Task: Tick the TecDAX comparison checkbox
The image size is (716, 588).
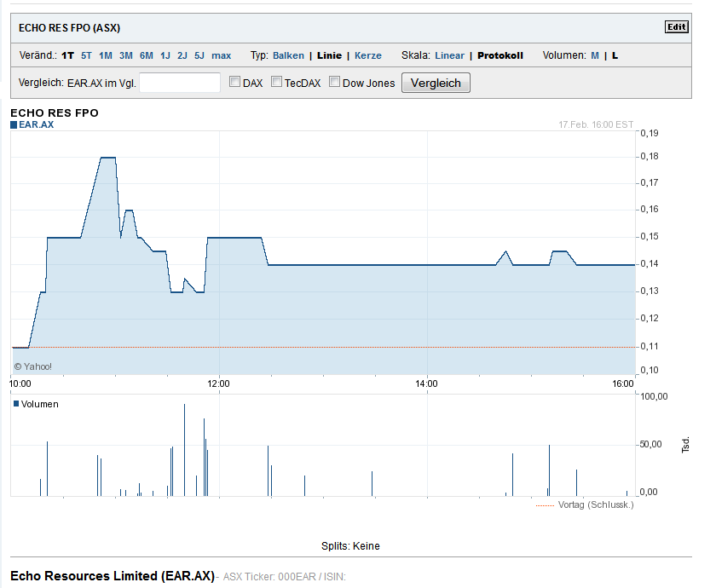Action: pos(277,83)
